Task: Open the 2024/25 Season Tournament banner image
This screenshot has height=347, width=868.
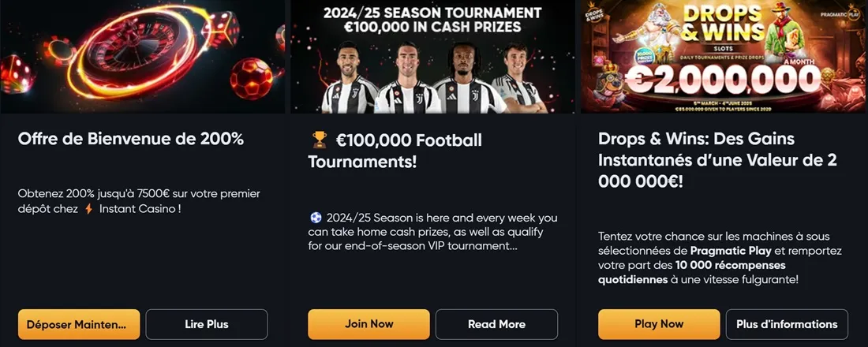Action: (x=432, y=57)
